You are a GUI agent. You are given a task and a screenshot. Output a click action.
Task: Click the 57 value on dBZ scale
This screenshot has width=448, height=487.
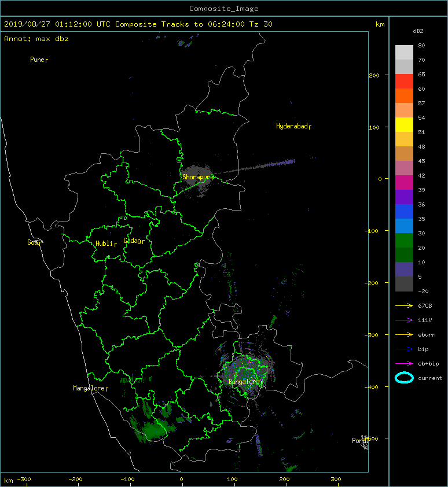click(421, 103)
